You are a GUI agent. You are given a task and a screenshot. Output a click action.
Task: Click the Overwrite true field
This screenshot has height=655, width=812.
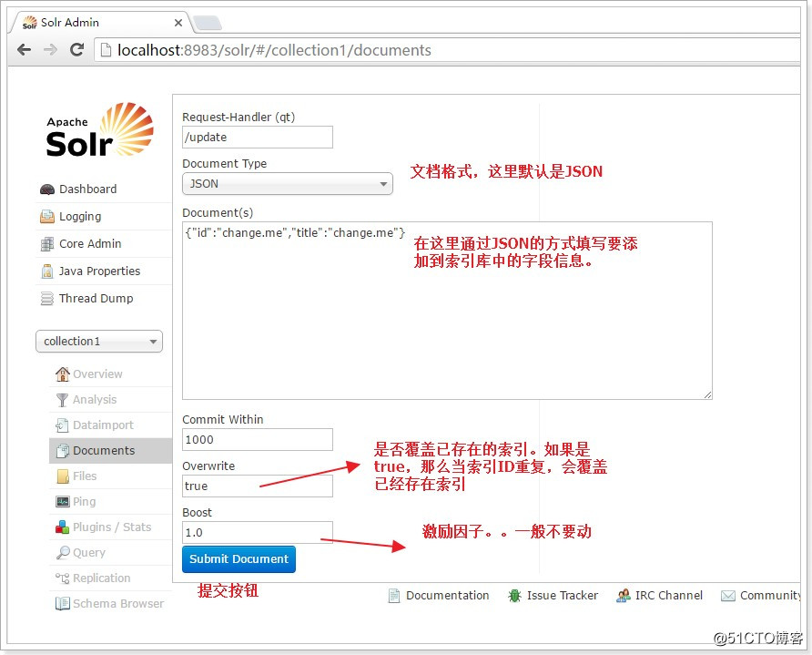(x=258, y=486)
